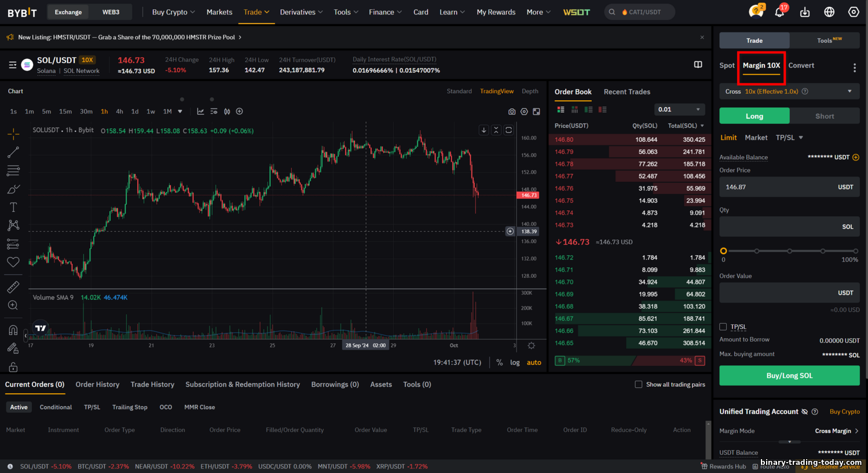The image size is (868, 473).
Task: Click the quantity percentage slider handle
Action: pos(723,251)
